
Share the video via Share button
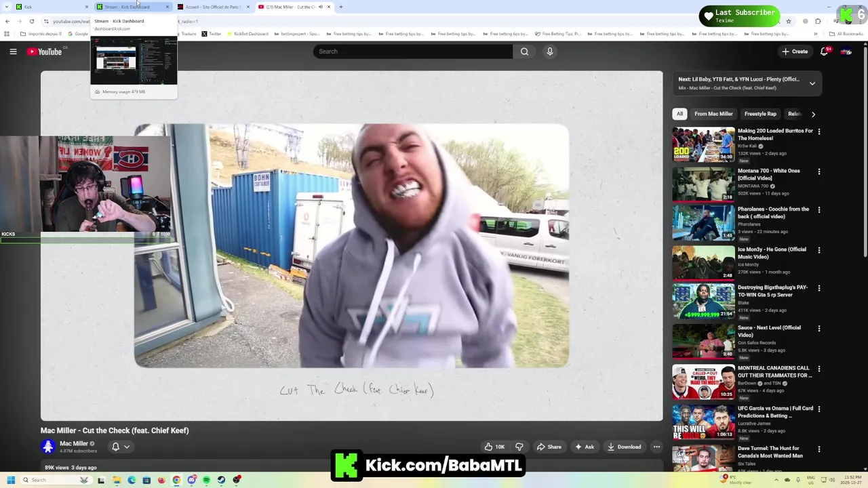[549, 447]
